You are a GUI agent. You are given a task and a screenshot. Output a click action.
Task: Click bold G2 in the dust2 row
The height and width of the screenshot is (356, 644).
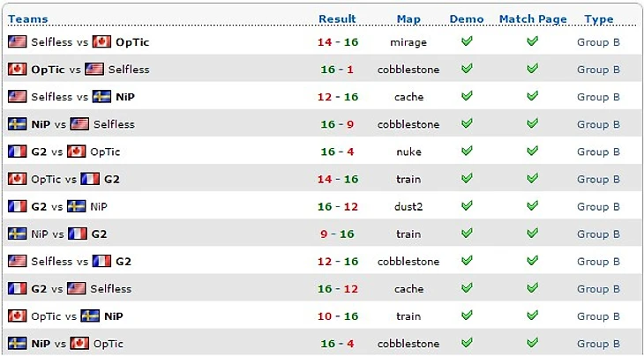pyautogui.click(x=39, y=207)
